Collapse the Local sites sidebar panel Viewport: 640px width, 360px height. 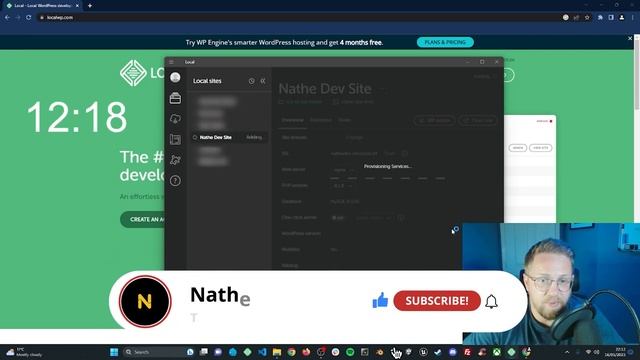click(263, 81)
